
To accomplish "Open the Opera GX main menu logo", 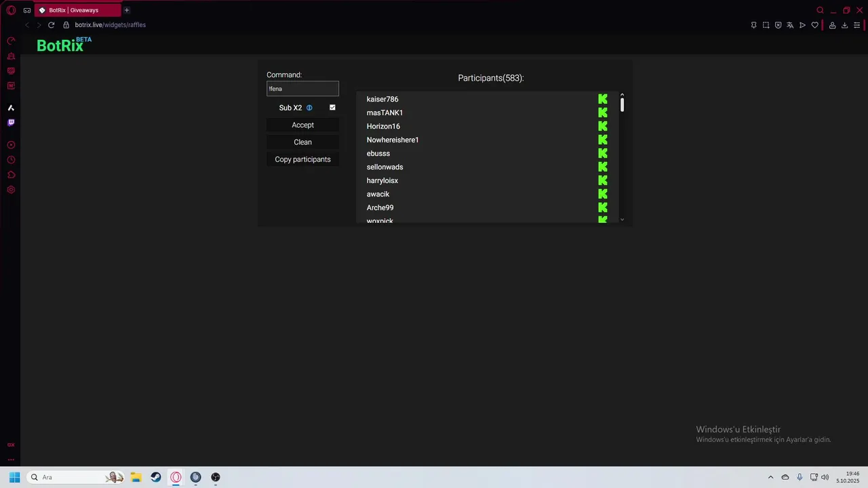I will pos(11,10).
